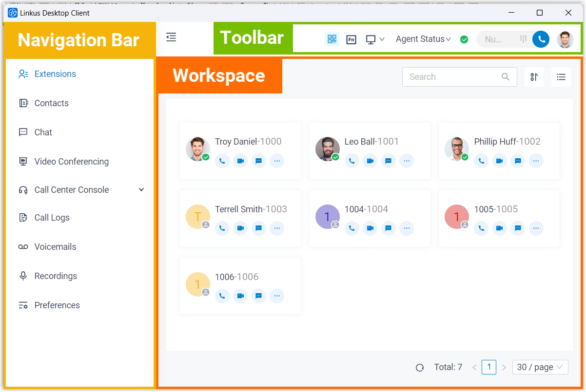586x392 pixels.
Task: Start a video call with extension 1004
Action: (x=370, y=228)
